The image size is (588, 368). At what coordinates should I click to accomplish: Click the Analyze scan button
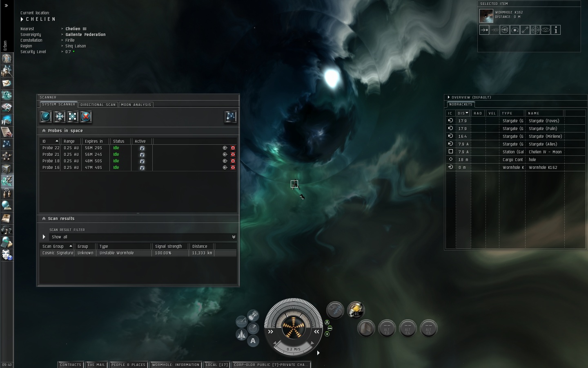click(x=46, y=117)
